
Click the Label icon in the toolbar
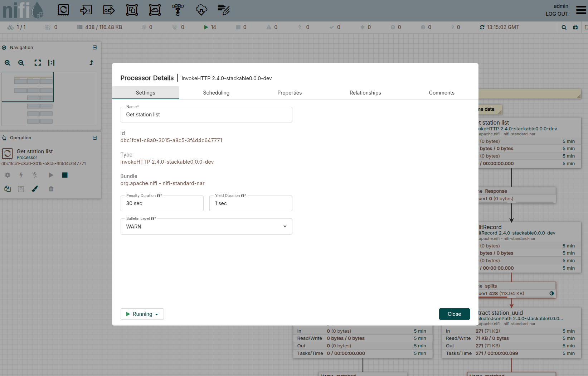click(224, 10)
